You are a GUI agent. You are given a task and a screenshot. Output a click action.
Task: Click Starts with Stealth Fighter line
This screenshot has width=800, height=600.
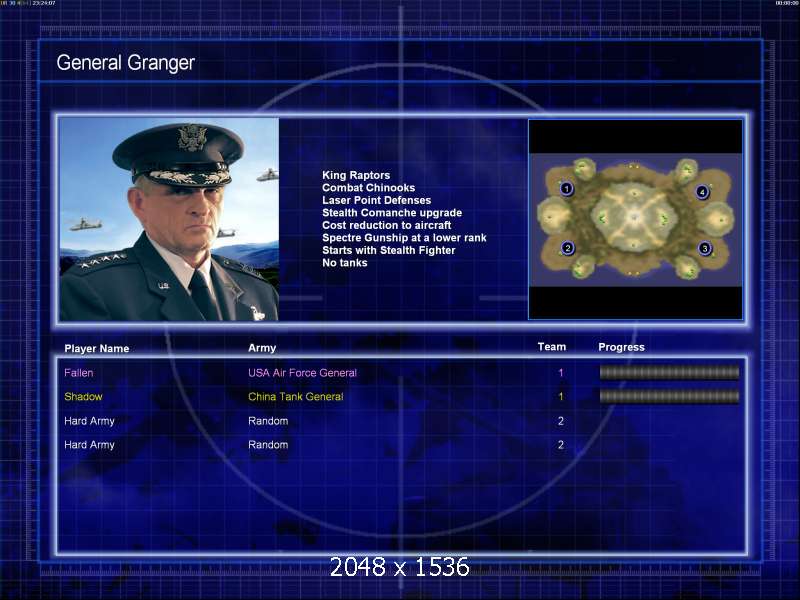pos(389,250)
